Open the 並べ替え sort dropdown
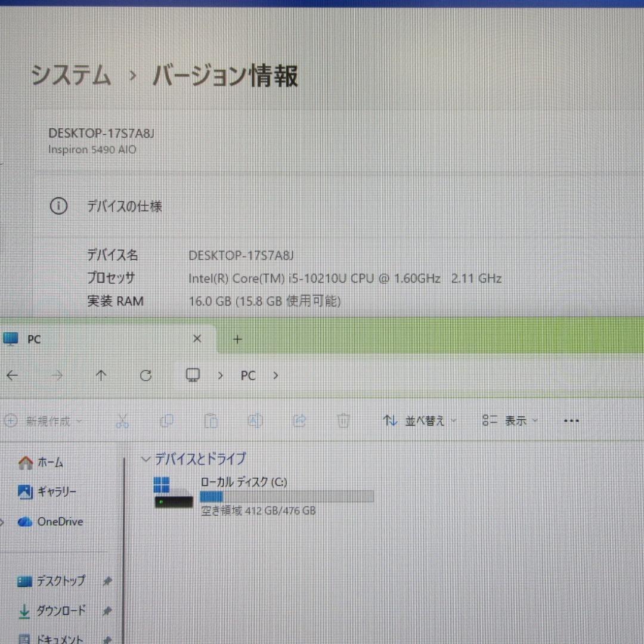 pos(419,420)
